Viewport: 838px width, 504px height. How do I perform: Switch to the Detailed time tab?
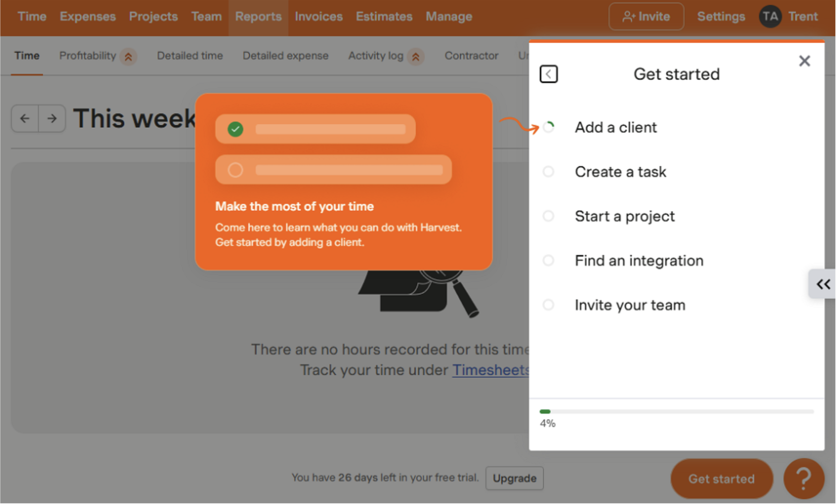point(190,56)
